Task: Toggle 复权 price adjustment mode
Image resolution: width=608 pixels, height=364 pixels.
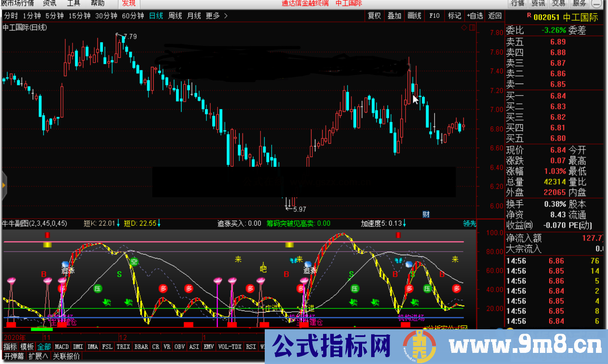Action: click(374, 15)
